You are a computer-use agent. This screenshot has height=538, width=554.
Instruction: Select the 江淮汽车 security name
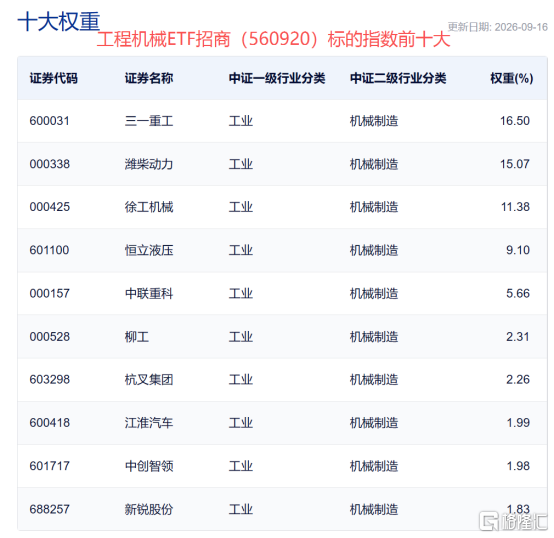pyautogui.click(x=149, y=423)
